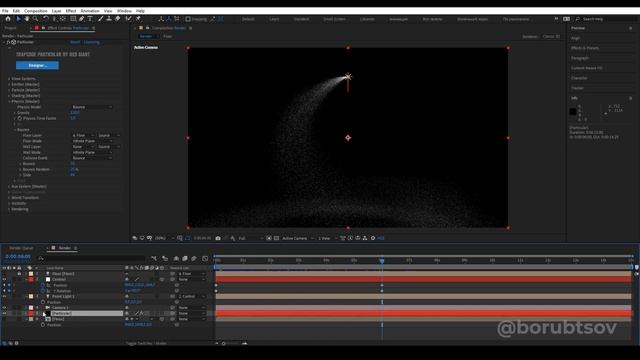This screenshot has width=640, height=360.
Task: Toggle Point Light Position stopwatch in timeline
Action: [x=43, y=302]
